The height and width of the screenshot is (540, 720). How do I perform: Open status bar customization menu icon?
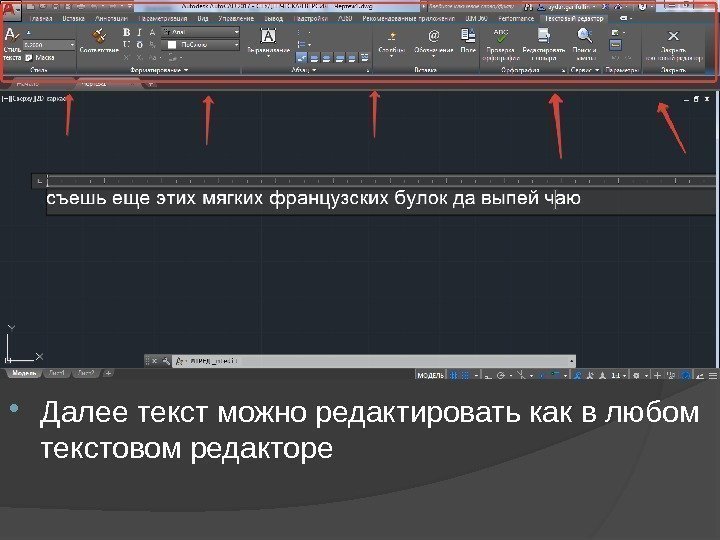click(x=713, y=376)
